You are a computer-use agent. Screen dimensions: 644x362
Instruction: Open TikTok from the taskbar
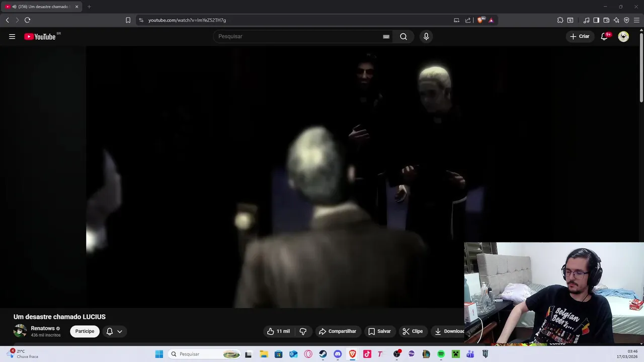[x=367, y=354]
